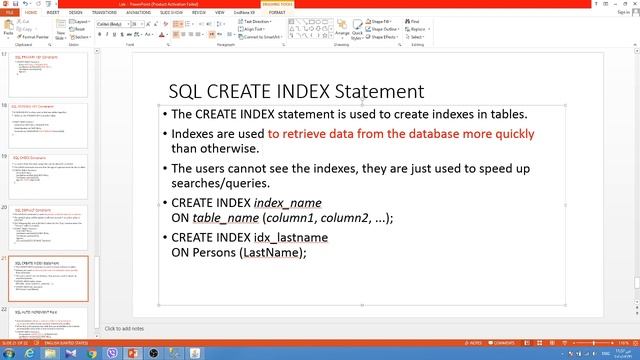
Task: Insert a New Slide
Action: point(60,29)
